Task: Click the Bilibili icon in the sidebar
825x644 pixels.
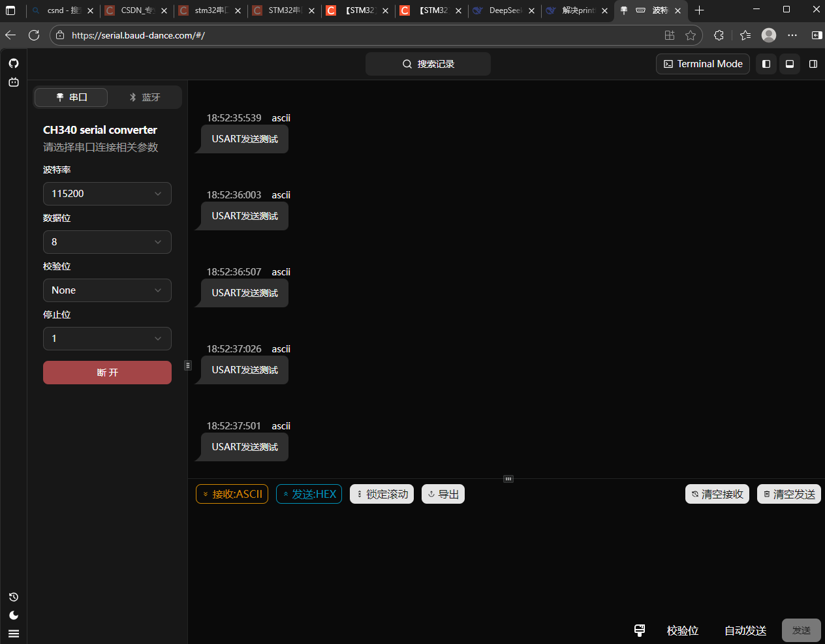Action: tap(14, 82)
